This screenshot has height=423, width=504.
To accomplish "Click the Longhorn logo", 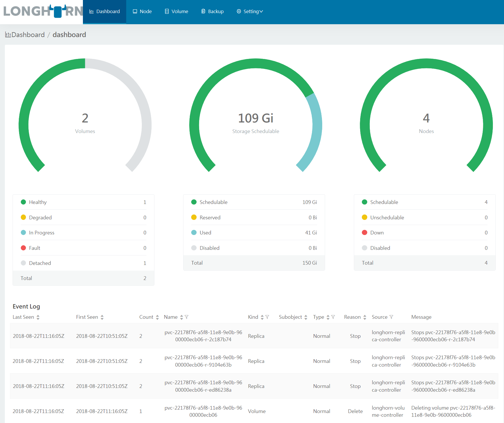I will [x=42, y=11].
